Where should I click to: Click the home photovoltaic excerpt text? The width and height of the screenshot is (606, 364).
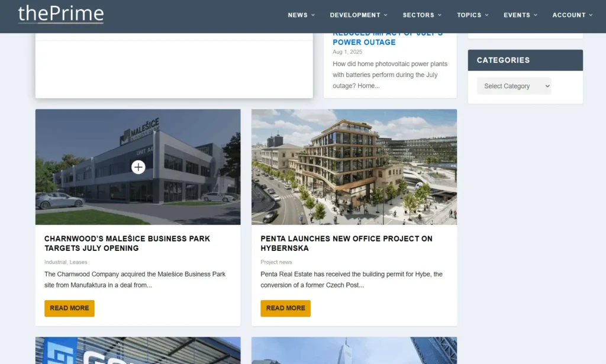click(x=390, y=75)
